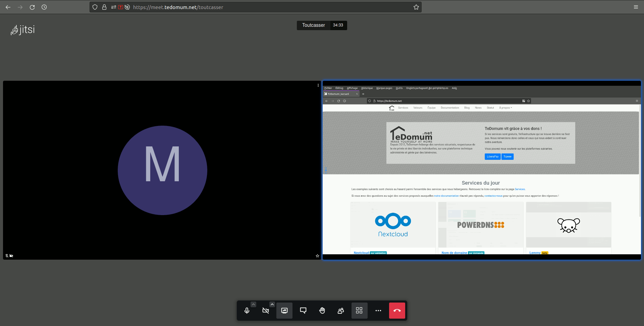
Task: Reload the page in browser
Action: [32, 7]
